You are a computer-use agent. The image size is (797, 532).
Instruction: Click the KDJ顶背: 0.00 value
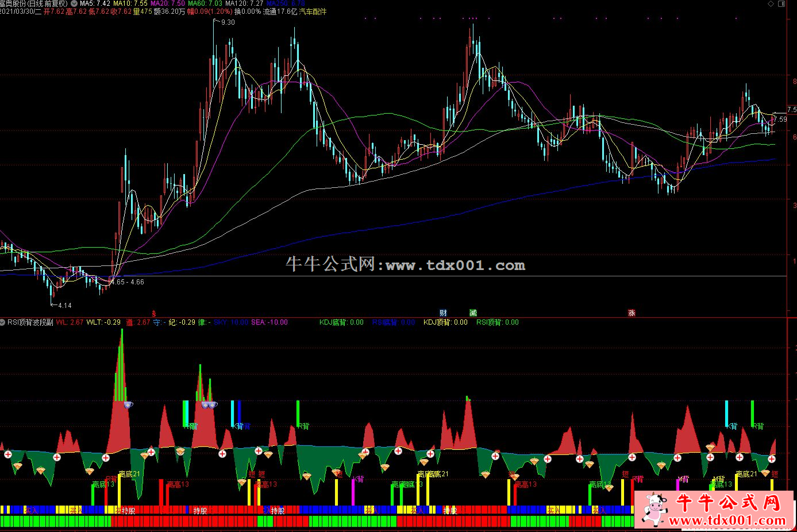pos(445,322)
